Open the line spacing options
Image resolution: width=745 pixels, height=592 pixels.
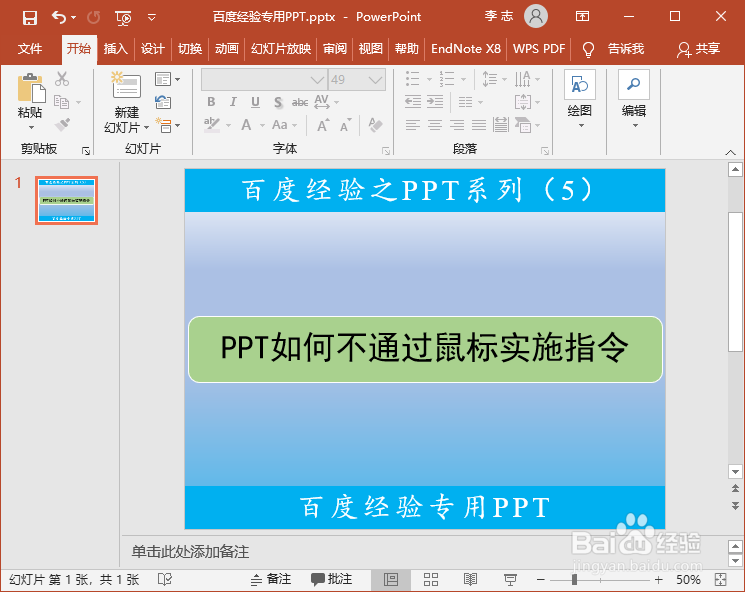click(494, 78)
